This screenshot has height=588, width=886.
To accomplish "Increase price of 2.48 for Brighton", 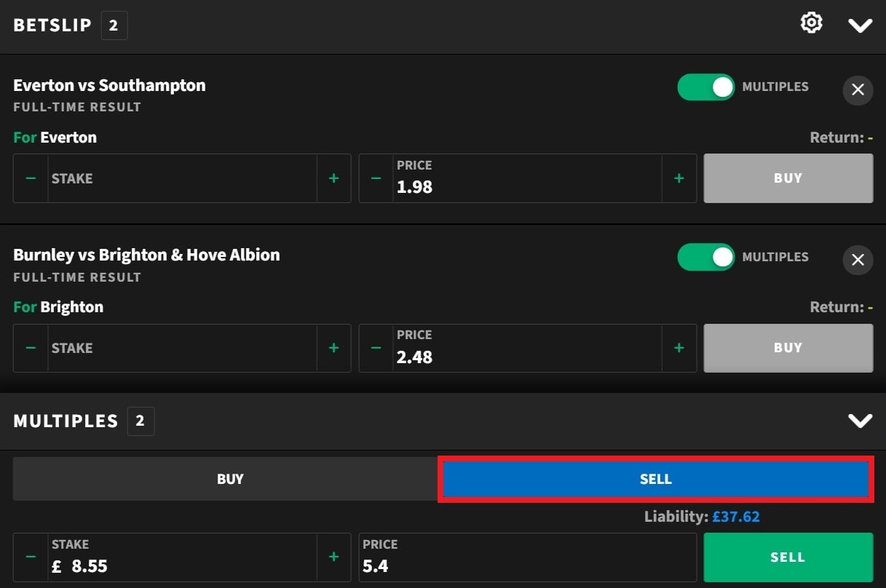I will (x=679, y=348).
